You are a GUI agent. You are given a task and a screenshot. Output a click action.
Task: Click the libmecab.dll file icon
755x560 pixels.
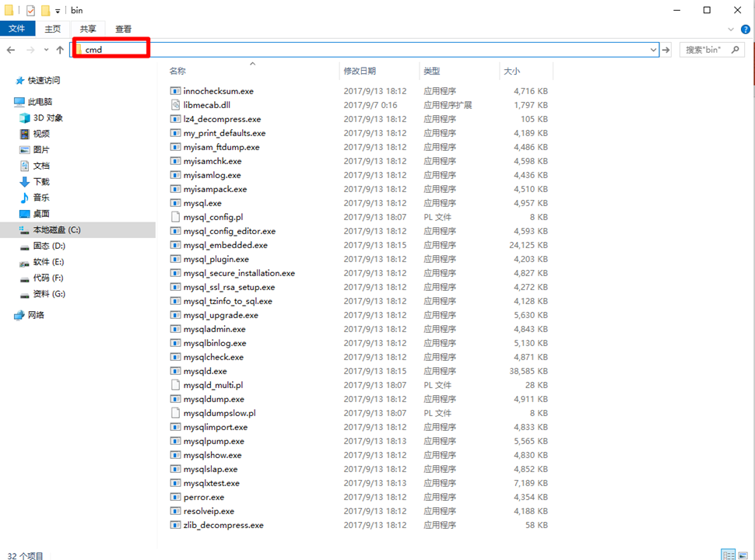[x=176, y=105]
